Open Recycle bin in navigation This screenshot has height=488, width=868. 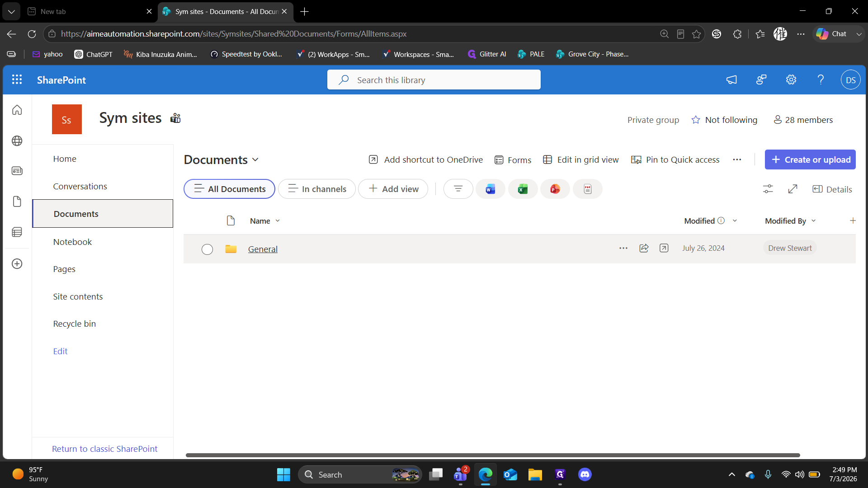(x=75, y=324)
